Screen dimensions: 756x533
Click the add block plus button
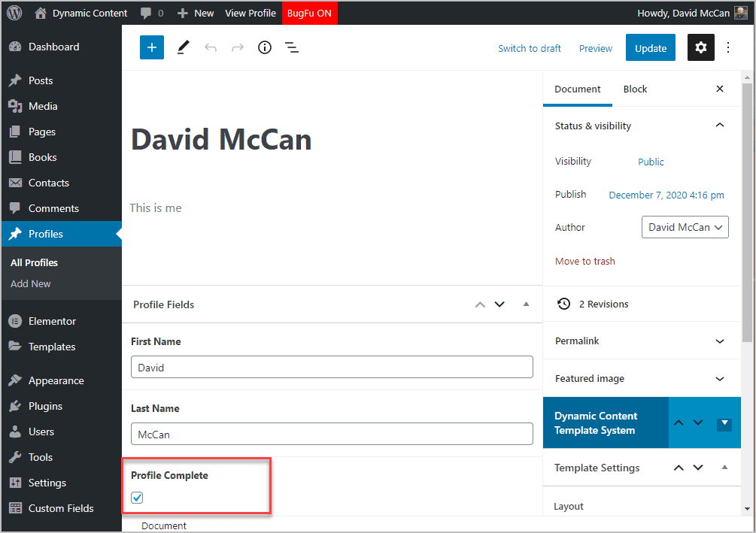152,47
